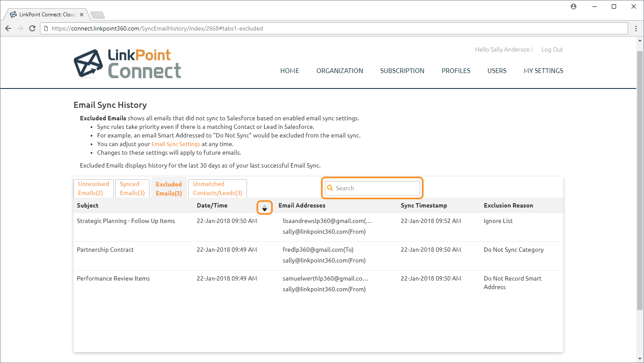Screen dimensions: 644x363
Task: Sort by Date/Time using the arrow toggle
Action: (265, 208)
